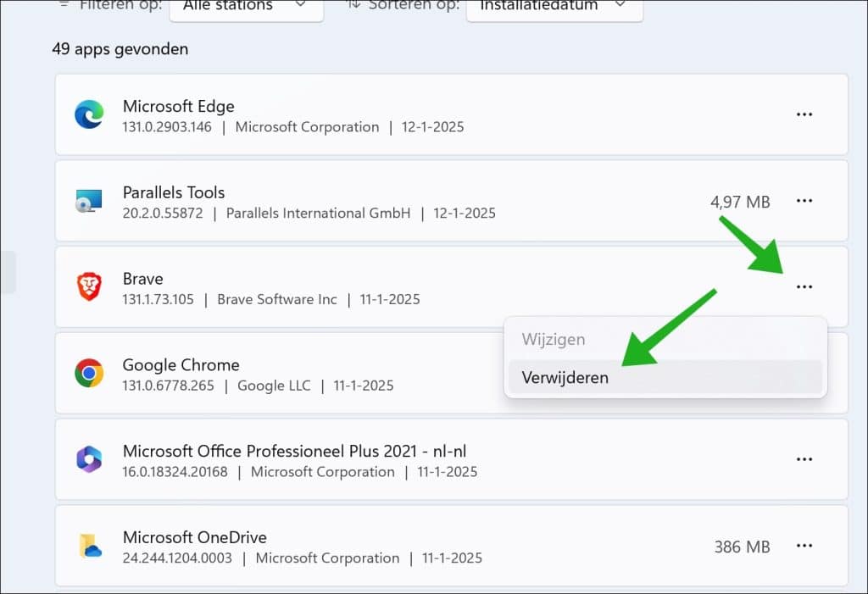Select the Microsoft Edge app name
Screen dimensions: 868x594
point(178,106)
